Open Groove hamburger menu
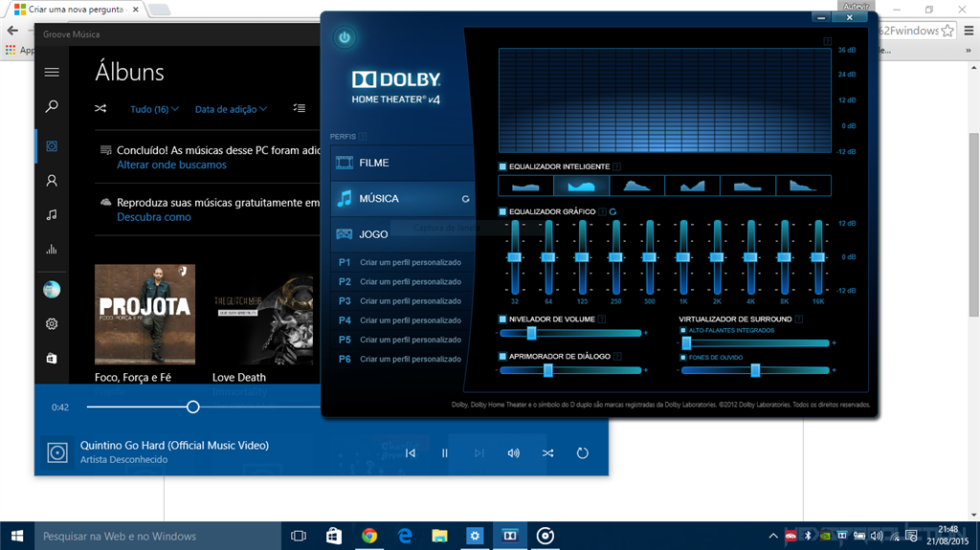 coord(52,73)
